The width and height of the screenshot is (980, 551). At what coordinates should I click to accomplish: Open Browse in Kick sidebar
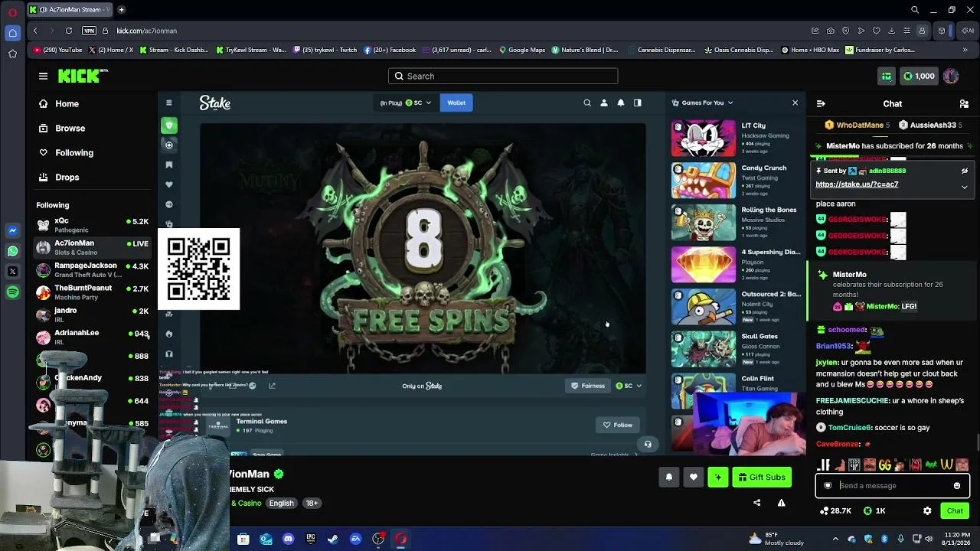pos(70,128)
